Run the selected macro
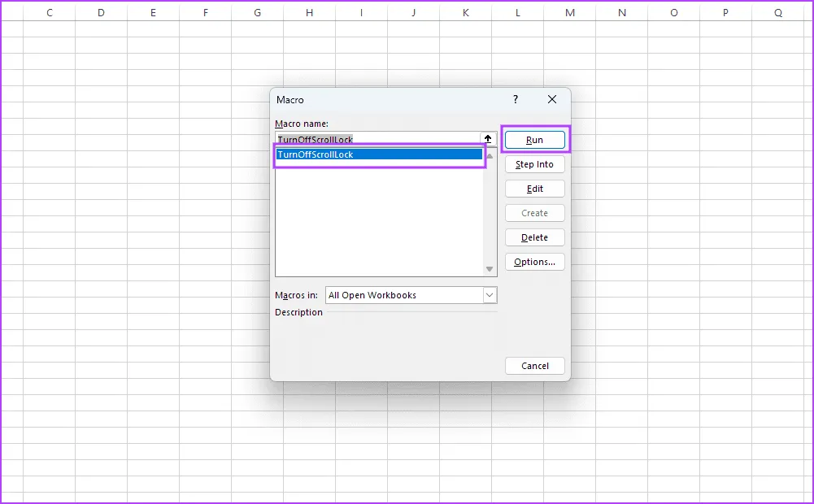This screenshot has height=504, width=814. coord(534,140)
